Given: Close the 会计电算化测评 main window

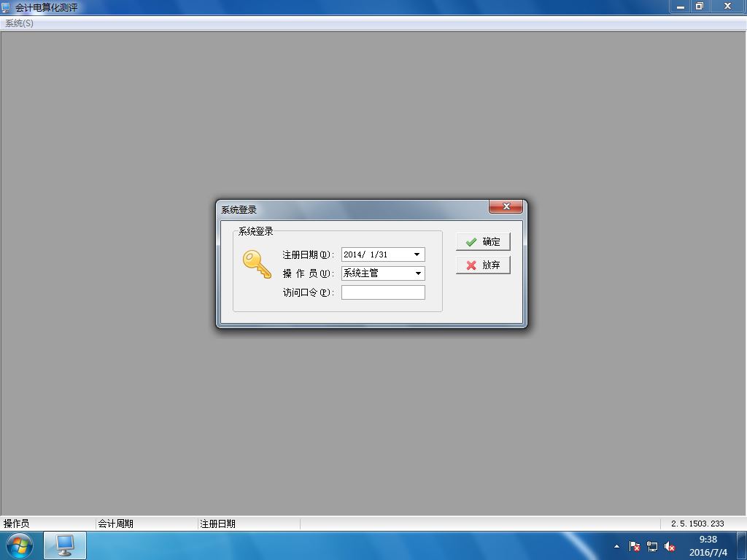Looking at the screenshot, I should pos(727,6).
